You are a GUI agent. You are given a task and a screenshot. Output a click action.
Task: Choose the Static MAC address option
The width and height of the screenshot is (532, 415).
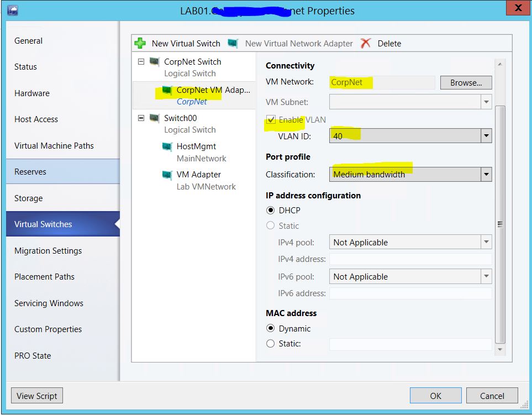click(271, 344)
